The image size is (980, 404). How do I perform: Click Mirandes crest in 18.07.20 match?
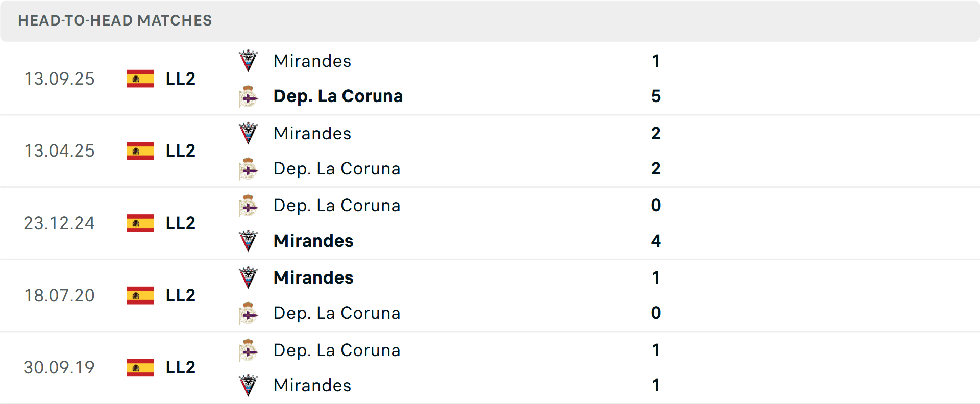[x=248, y=278]
